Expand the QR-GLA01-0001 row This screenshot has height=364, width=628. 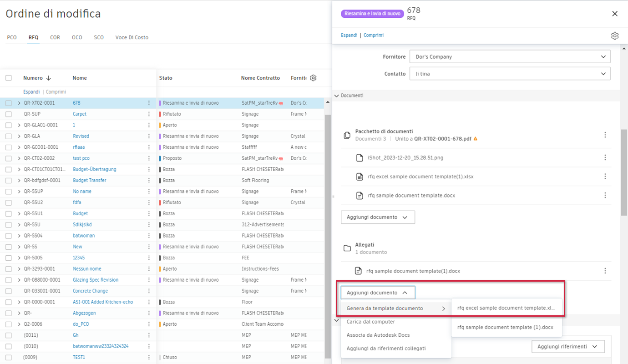[19, 125]
